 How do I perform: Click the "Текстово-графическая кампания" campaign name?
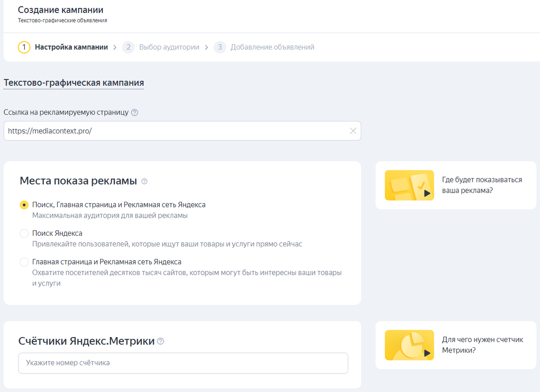point(74,83)
